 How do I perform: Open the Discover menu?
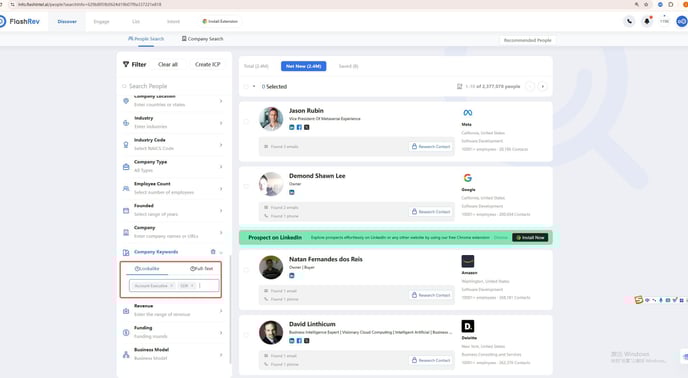pyautogui.click(x=67, y=22)
